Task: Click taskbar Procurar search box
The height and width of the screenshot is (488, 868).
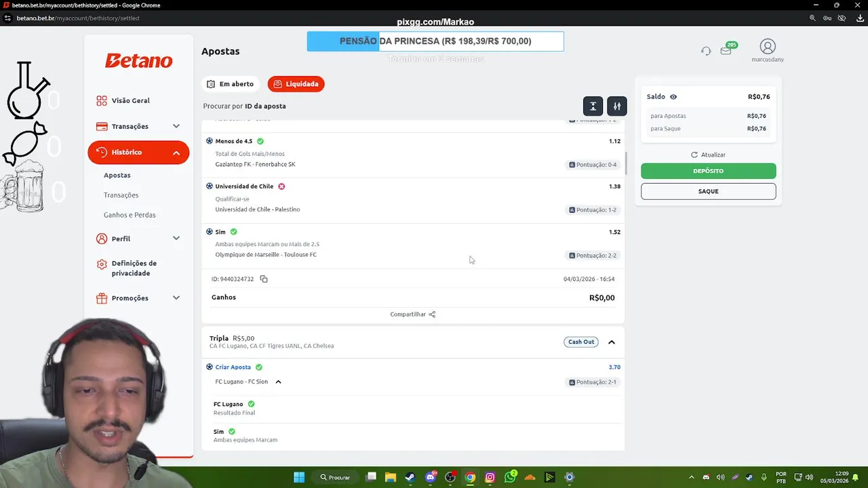Action: click(336, 477)
